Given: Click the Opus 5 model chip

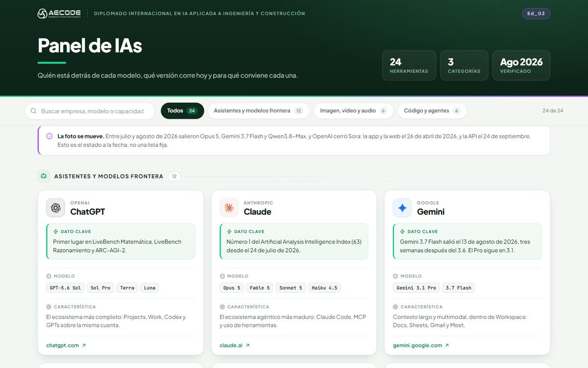Looking at the screenshot, I should coord(232,288).
